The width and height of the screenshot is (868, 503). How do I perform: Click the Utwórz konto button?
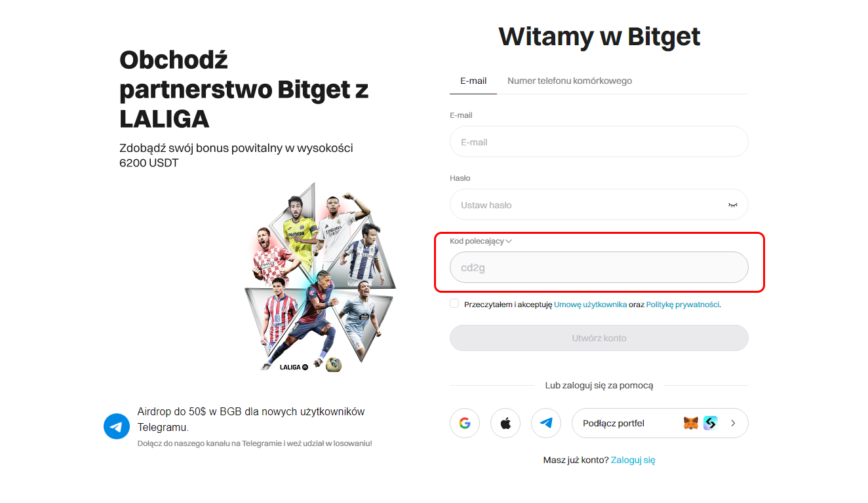pyautogui.click(x=599, y=338)
